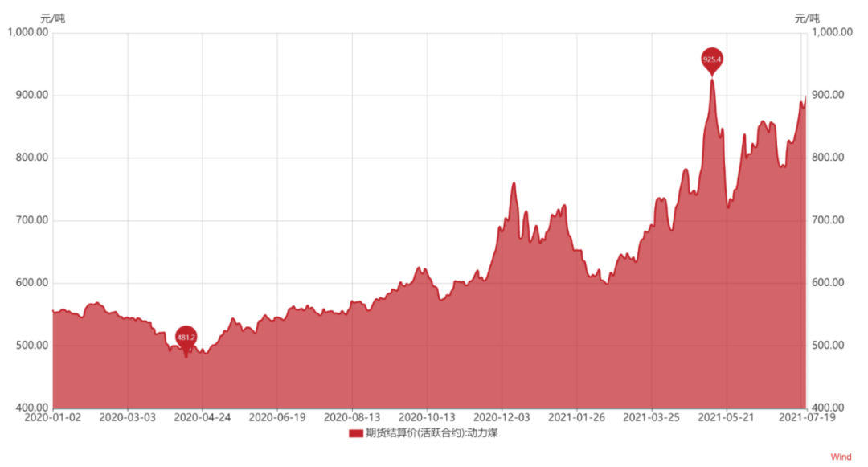Select the 2020-01-02 date label

pyautogui.click(x=53, y=418)
